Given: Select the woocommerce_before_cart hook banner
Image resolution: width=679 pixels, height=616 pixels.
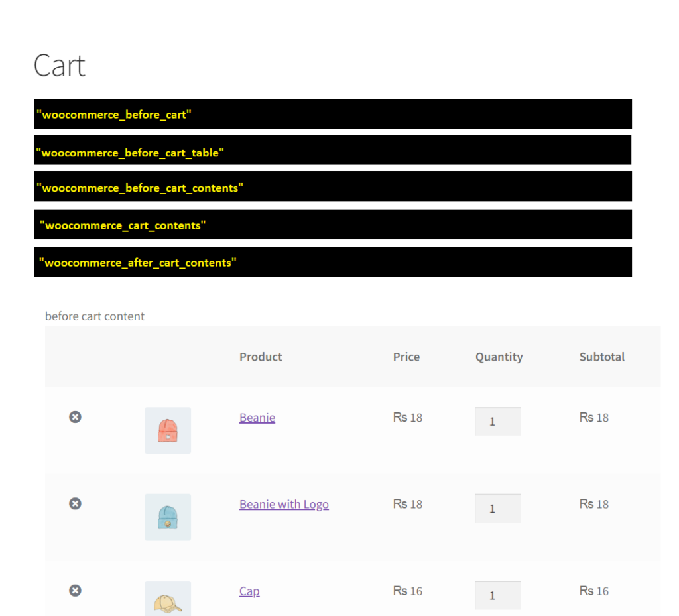Looking at the screenshot, I should pos(333,114).
